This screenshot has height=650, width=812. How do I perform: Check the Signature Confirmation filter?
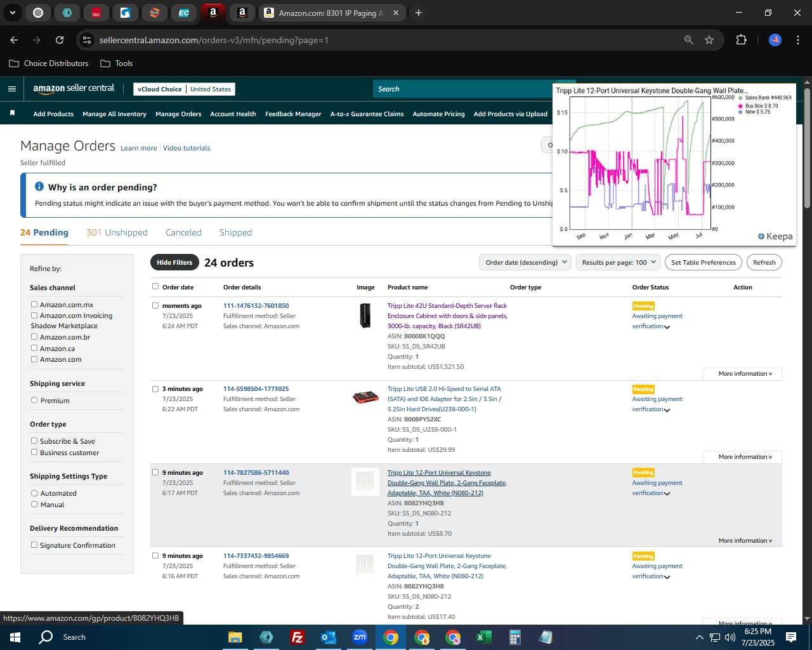point(34,545)
